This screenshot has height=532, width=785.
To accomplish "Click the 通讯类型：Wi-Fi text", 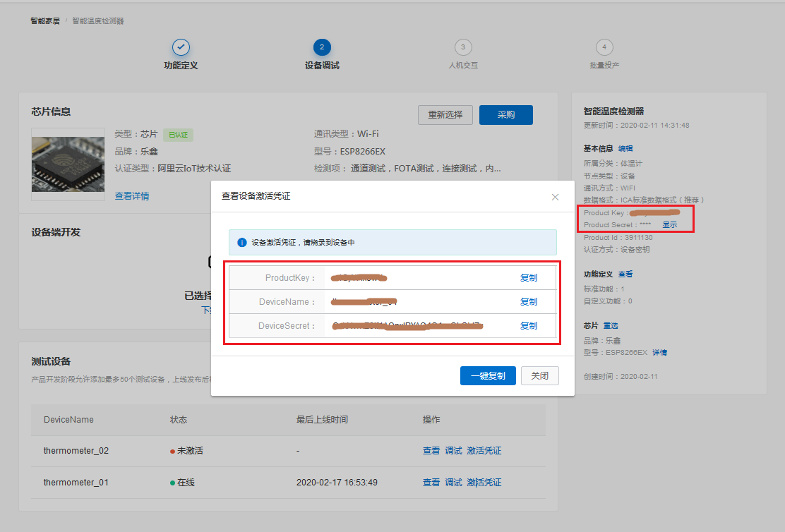I will click(346, 134).
